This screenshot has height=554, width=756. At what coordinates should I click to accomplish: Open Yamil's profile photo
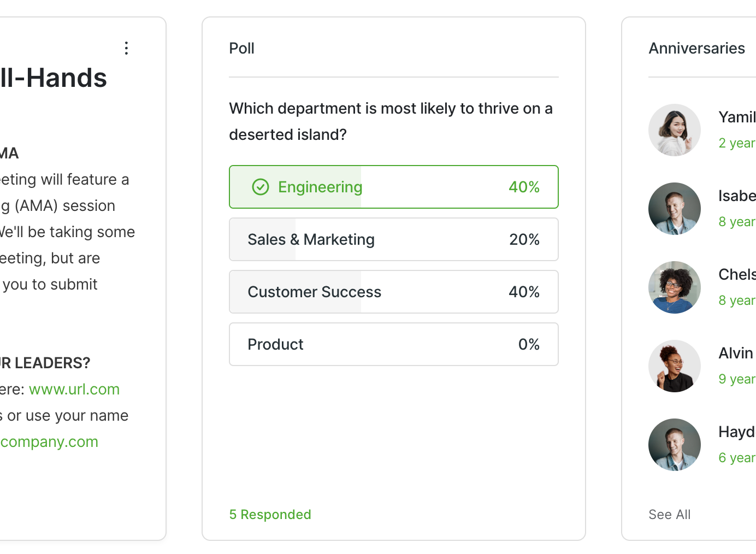675,130
